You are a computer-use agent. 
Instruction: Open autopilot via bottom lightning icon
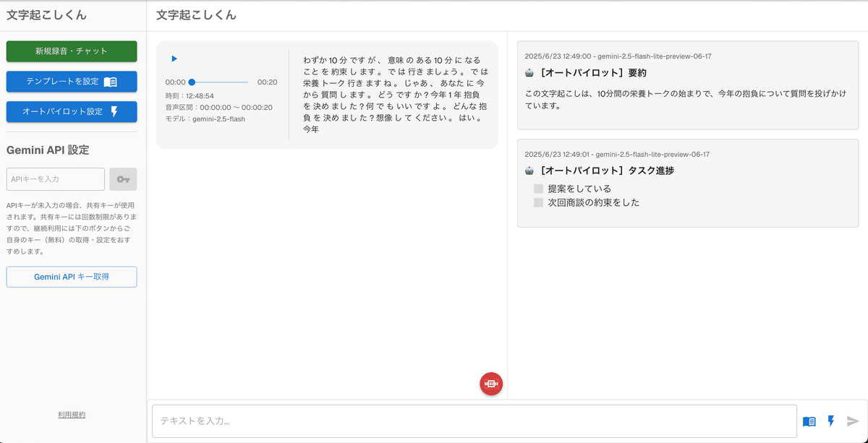click(x=831, y=421)
